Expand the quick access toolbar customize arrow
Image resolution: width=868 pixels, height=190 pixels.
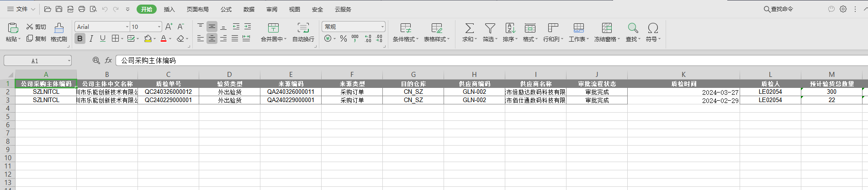pyautogui.click(x=127, y=9)
